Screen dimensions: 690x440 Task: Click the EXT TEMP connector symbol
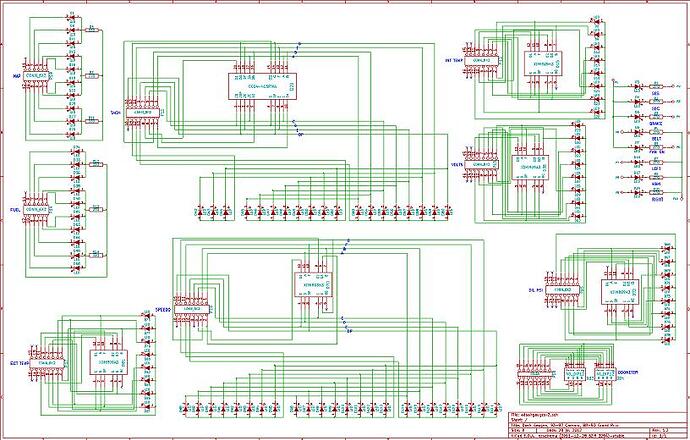(47, 363)
